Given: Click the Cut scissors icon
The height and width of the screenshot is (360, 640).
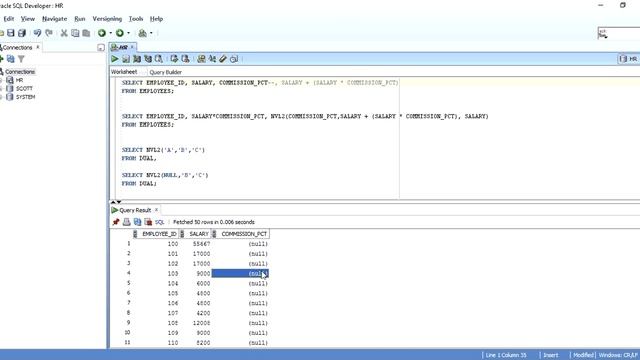Looking at the screenshot, I should point(64,33).
